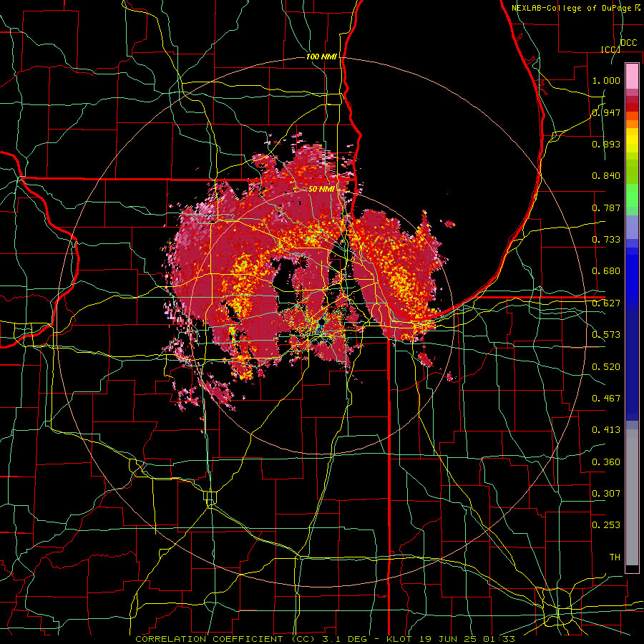Select the 0.520 scale value
This screenshot has height=644, width=644.
606,367
